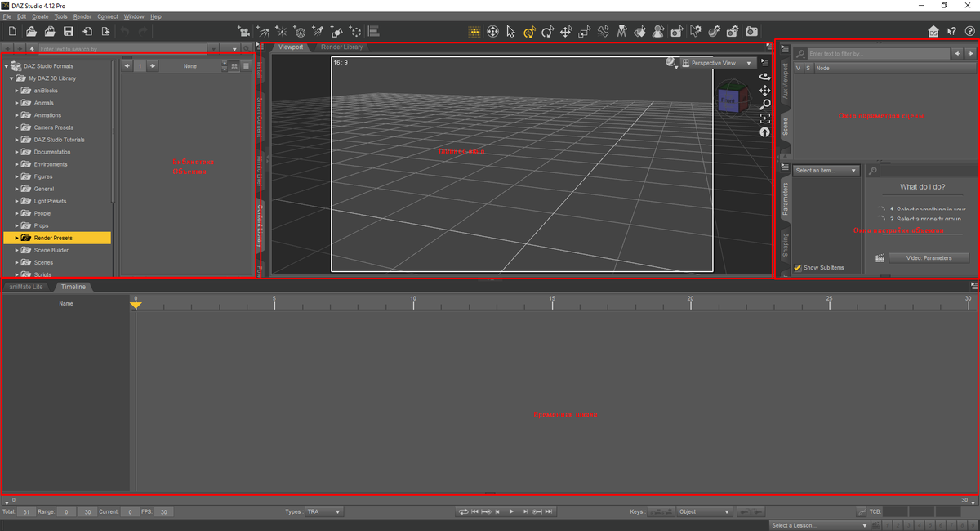The width and height of the screenshot is (980, 531).
Task: Open the Render menu
Action: pyautogui.click(x=82, y=16)
